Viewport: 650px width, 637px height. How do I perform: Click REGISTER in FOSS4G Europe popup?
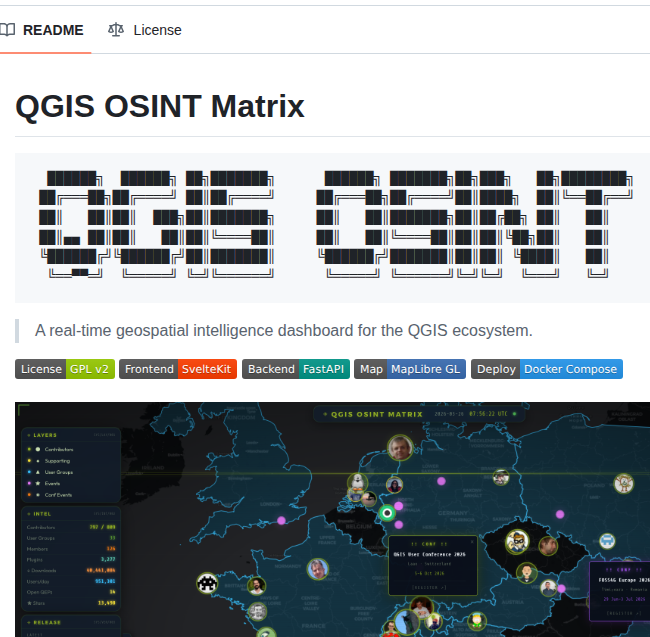pyautogui.click(x=625, y=613)
